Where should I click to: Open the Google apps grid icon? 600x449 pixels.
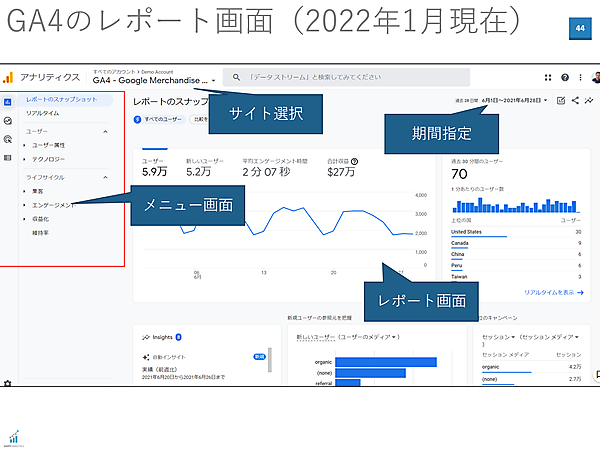(x=549, y=77)
